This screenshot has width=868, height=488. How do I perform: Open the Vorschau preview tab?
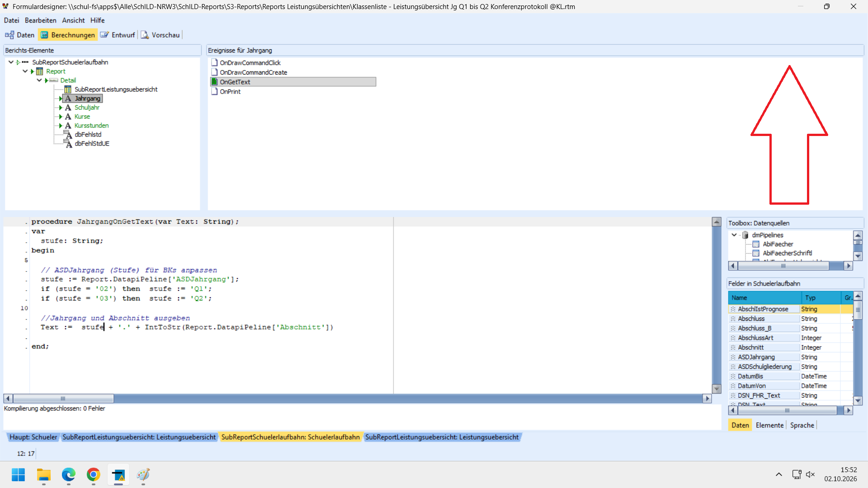click(160, 35)
